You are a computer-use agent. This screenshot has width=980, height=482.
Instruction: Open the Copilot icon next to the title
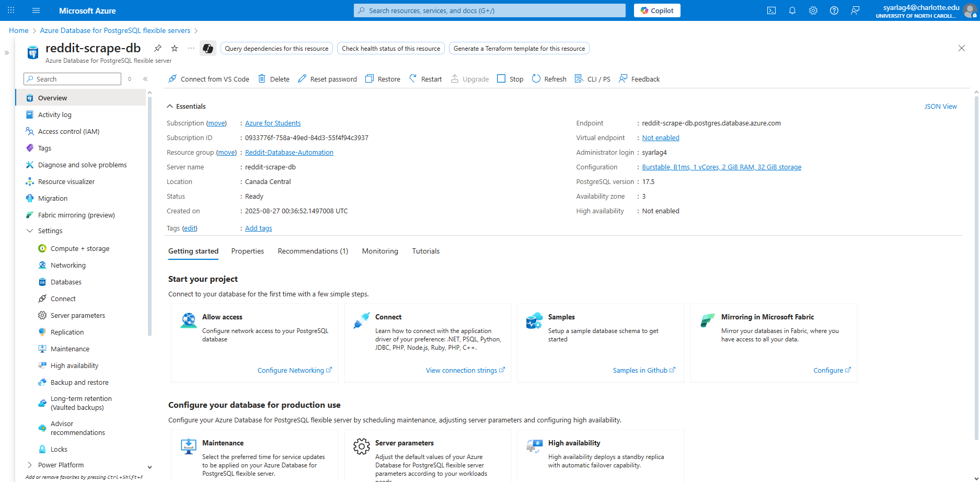tap(208, 49)
